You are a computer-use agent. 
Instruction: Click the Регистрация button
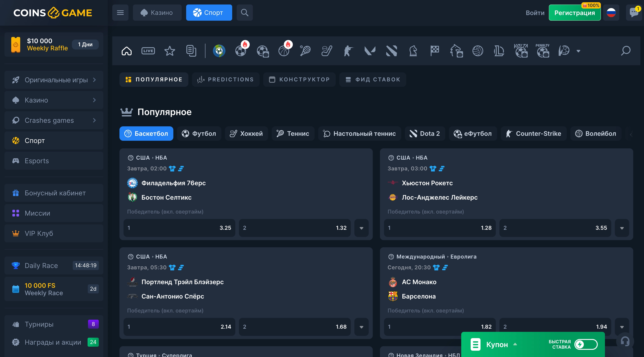tap(574, 13)
